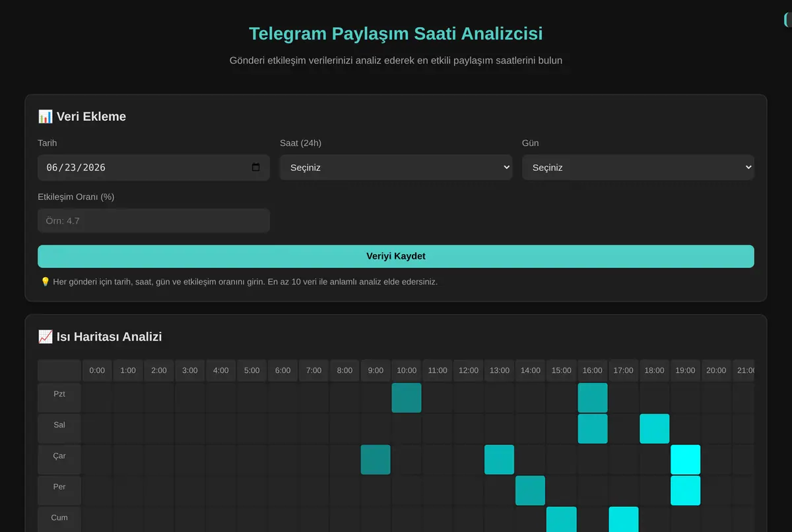792x532 pixels.
Task: Click the Etkileşim Oranı input field
Action: click(x=154, y=221)
